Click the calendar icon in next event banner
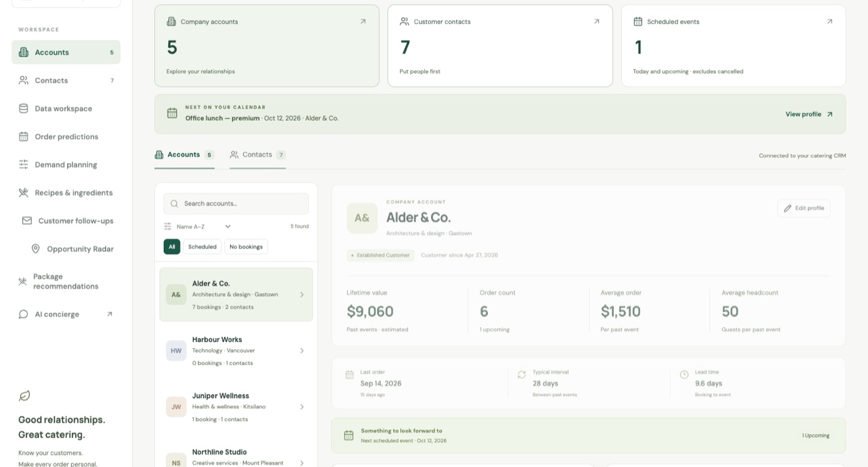This screenshot has height=467, width=868. point(172,113)
